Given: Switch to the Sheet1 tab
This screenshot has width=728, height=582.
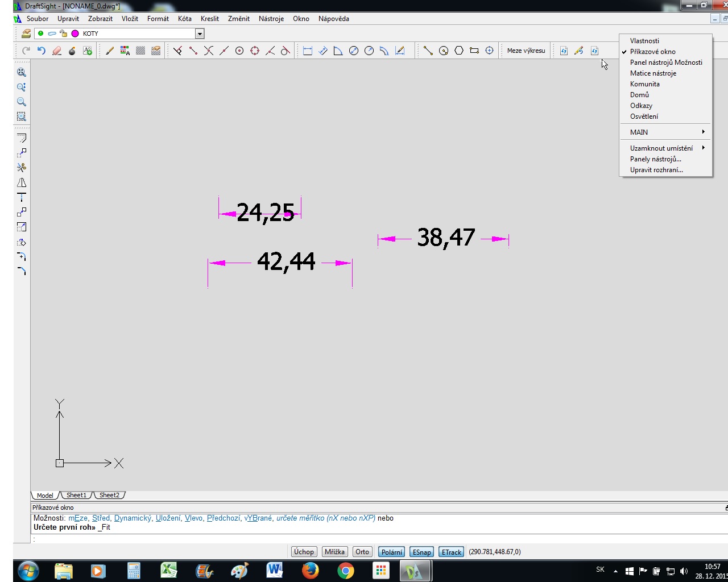Looking at the screenshot, I should click(76, 495).
